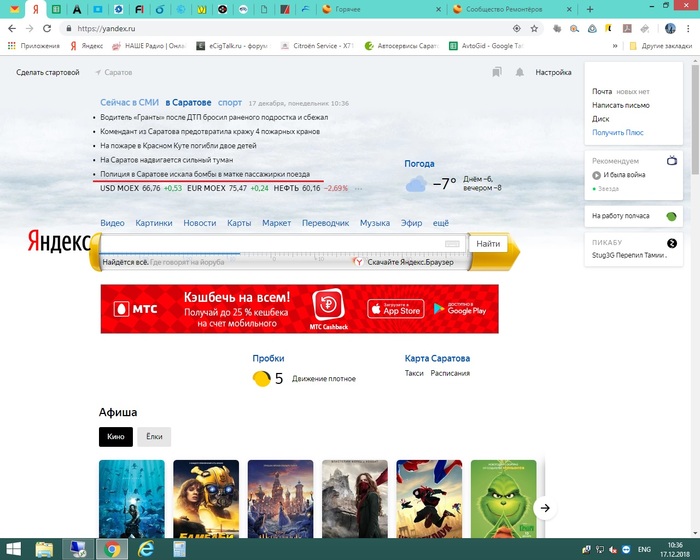Go back with the browser back arrow
This screenshot has width=700, height=560.
click(x=12, y=29)
